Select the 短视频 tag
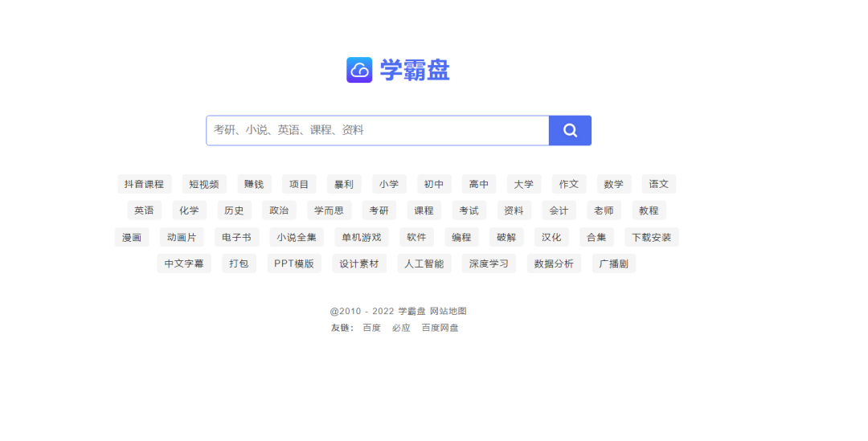The height and width of the screenshot is (441, 868). (204, 184)
